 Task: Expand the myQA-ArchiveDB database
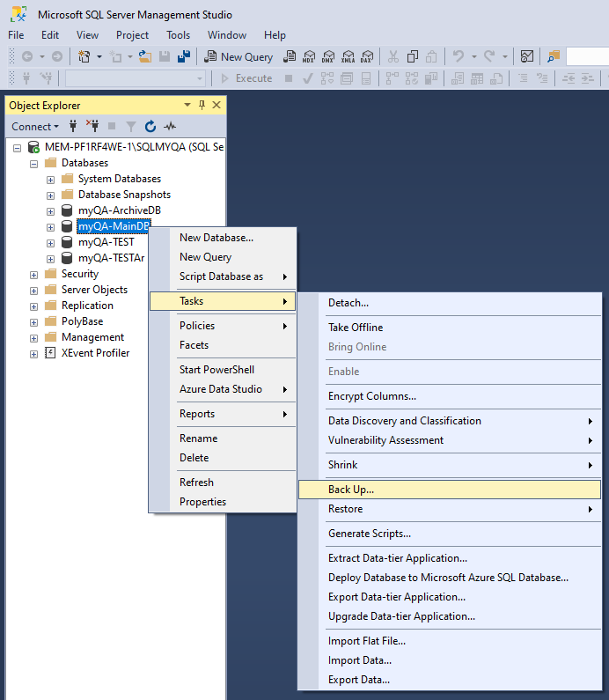point(50,211)
